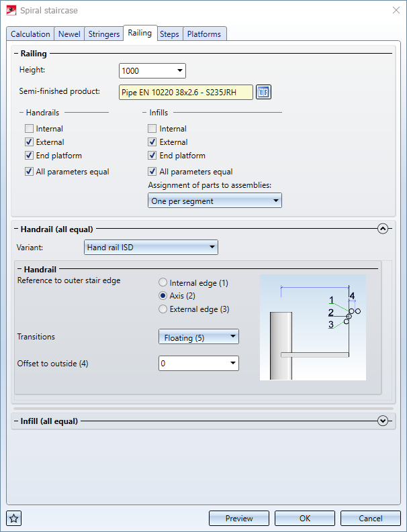Open the handrail Variant dropdown

(151, 248)
